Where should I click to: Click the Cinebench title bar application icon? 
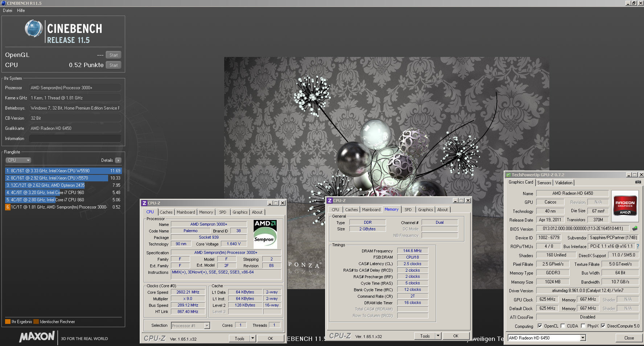[3, 3]
